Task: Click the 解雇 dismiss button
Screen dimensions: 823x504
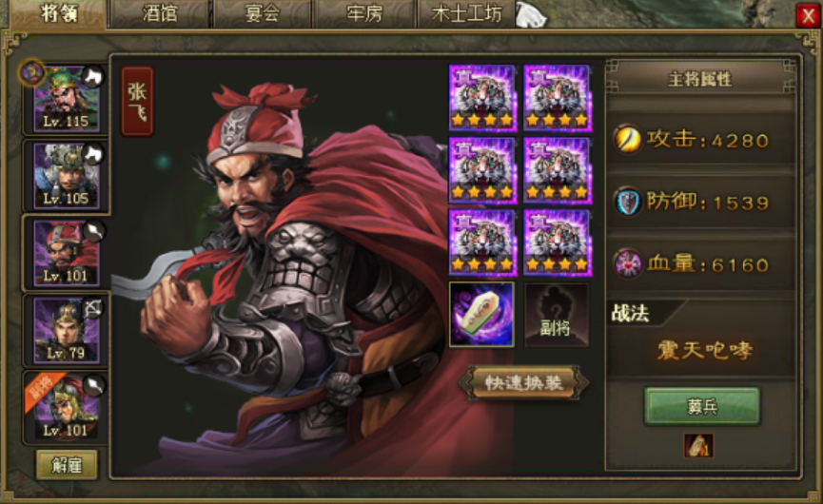Action: (x=67, y=465)
